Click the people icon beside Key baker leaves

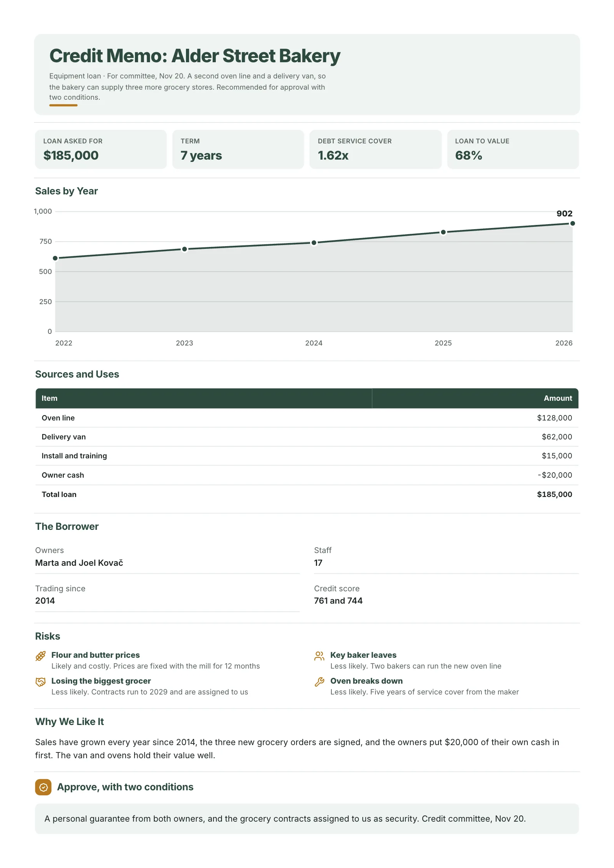pyautogui.click(x=319, y=656)
